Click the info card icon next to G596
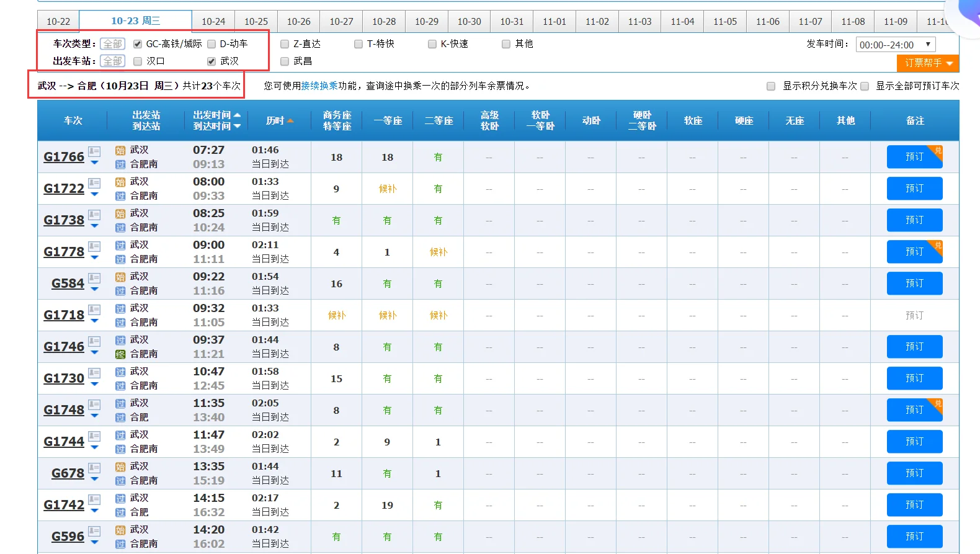Screen dimensions: 980x554 (94, 531)
